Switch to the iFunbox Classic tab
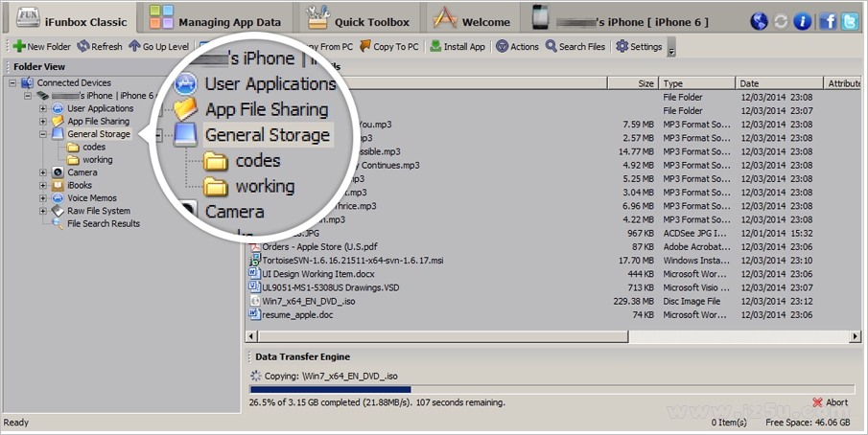Viewport: 868px width, 435px height. (72, 17)
